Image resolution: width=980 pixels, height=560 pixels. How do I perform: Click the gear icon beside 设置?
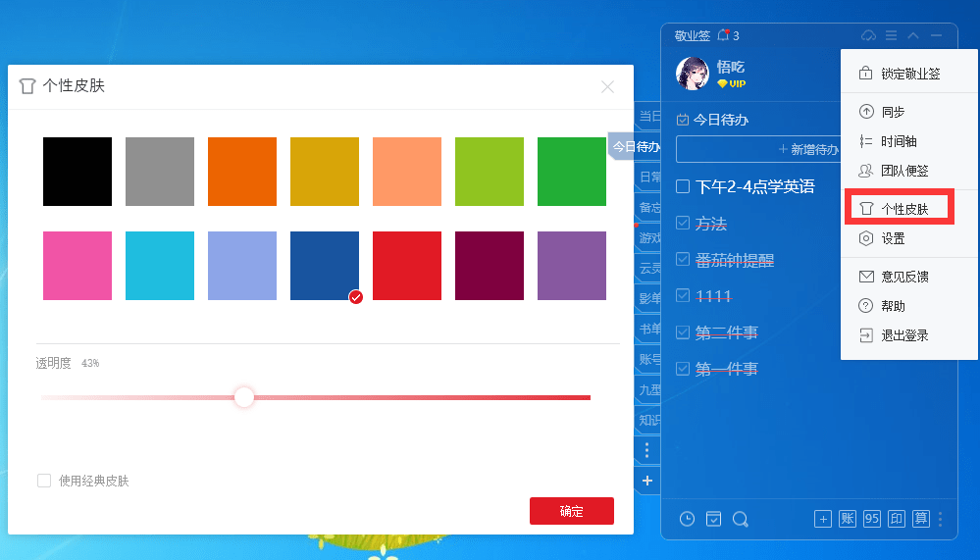coord(865,238)
